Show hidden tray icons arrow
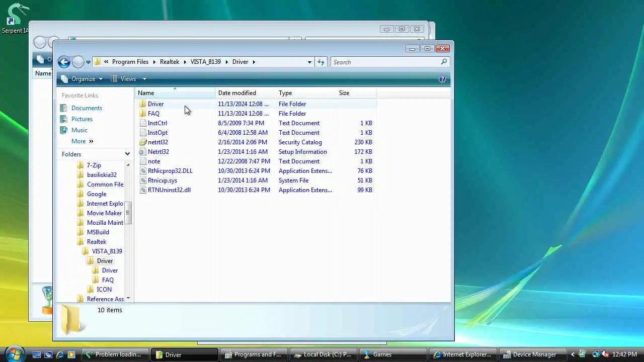The height and width of the screenshot is (362, 644). (x=573, y=354)
